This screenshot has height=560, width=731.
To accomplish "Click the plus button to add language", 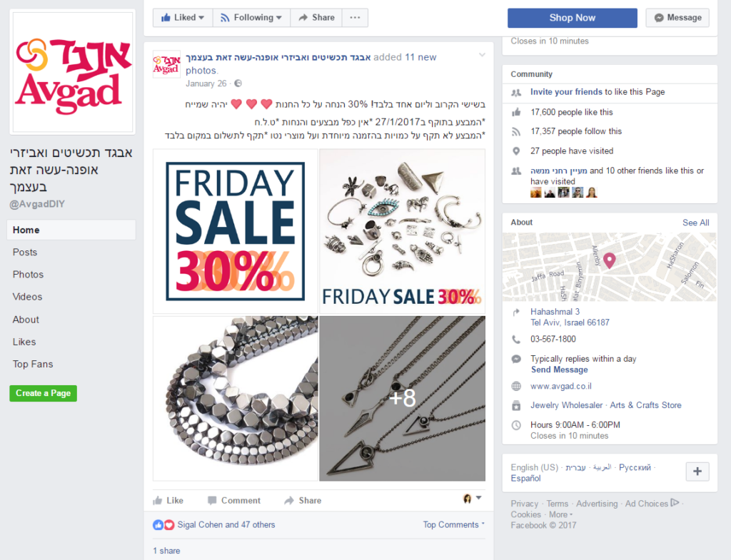I will pos(697,472).
